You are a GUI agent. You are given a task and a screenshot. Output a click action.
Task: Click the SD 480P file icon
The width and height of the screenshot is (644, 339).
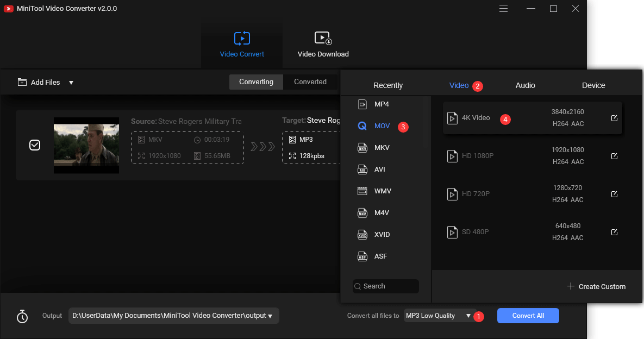click(x=452, y=233)
